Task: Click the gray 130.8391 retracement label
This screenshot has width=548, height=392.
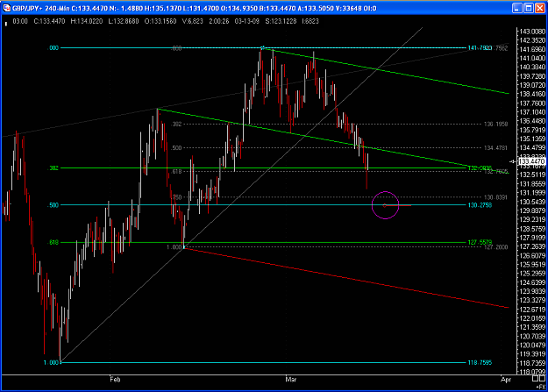Action: [x=496, y=197]
